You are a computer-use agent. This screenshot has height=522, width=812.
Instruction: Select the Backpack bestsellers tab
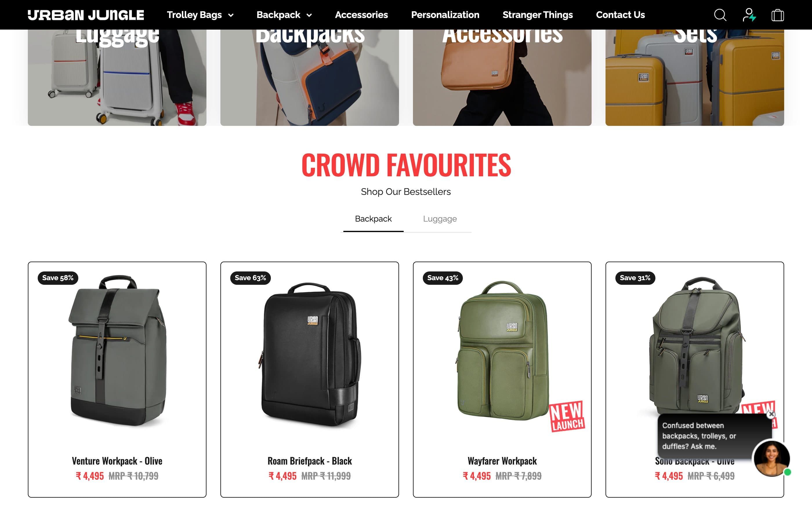[373, 219]
